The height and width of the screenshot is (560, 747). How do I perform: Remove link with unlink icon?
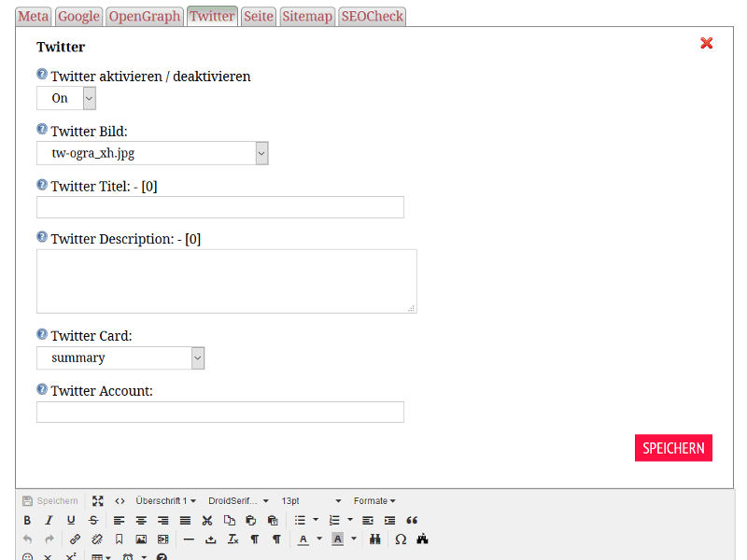[97, 539]
